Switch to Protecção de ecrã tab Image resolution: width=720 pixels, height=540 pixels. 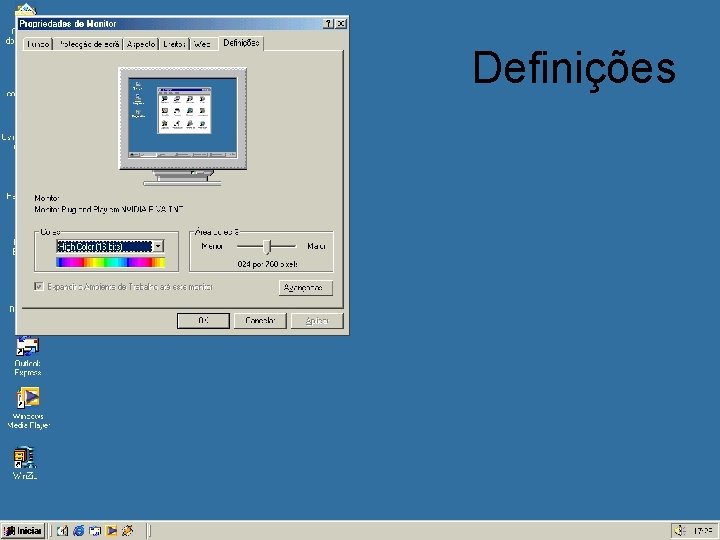[89, 44]
